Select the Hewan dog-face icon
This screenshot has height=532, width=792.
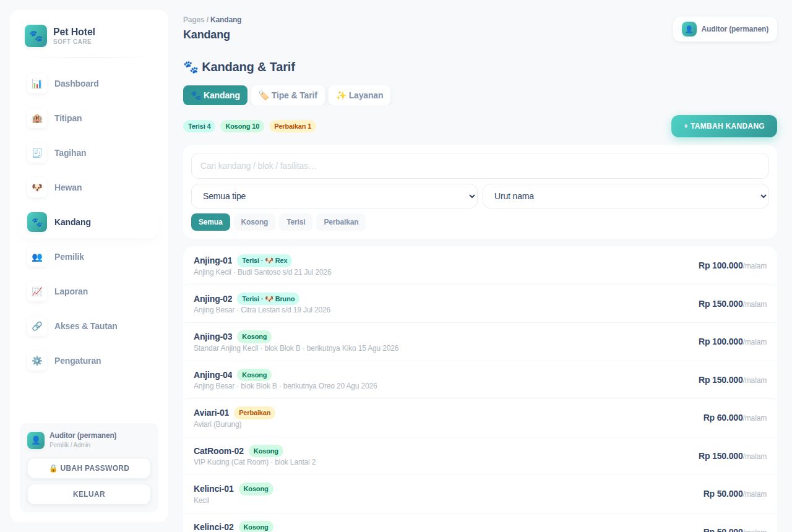[x=37, y=187]
